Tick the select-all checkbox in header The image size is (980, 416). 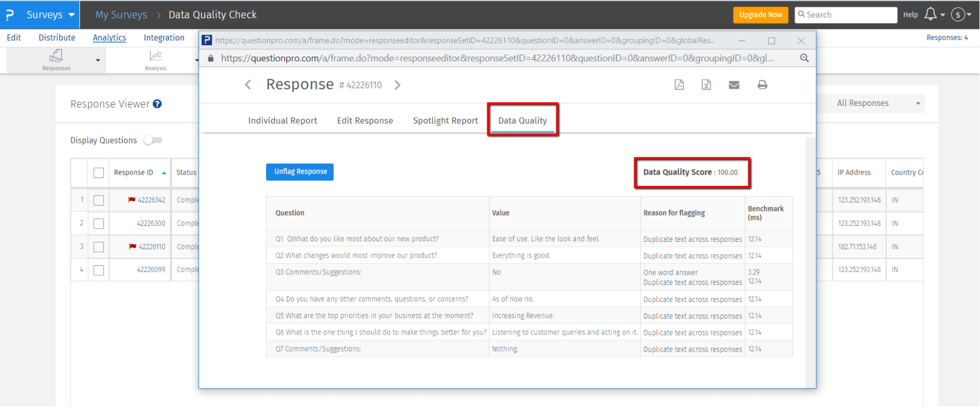[x=99, y=173]
